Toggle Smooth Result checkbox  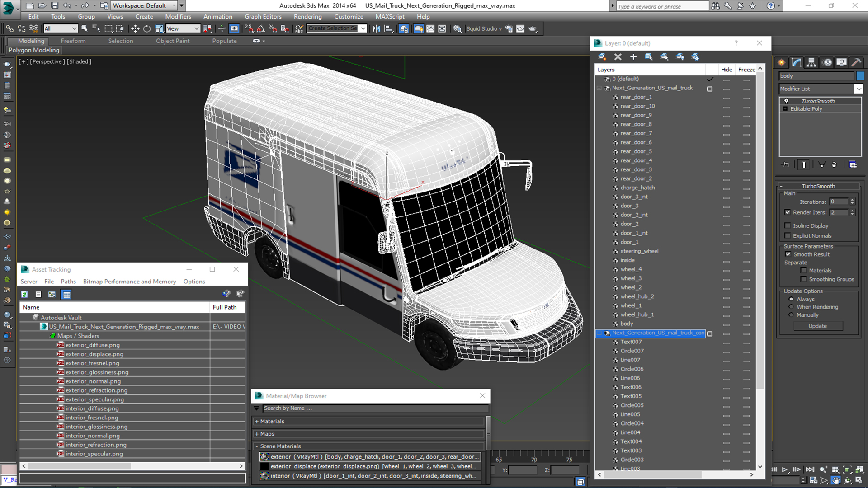788,254
